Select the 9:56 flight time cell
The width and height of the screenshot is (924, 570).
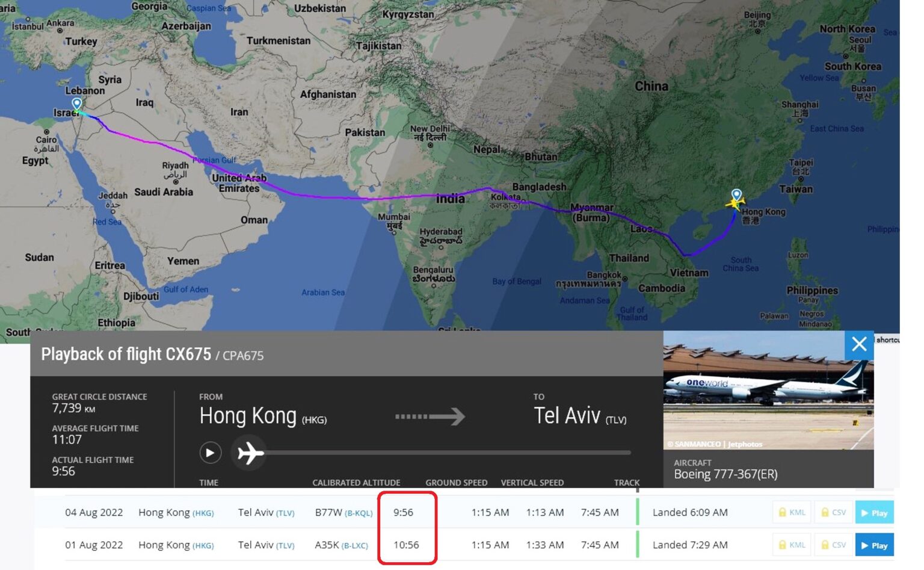[403, 512]
